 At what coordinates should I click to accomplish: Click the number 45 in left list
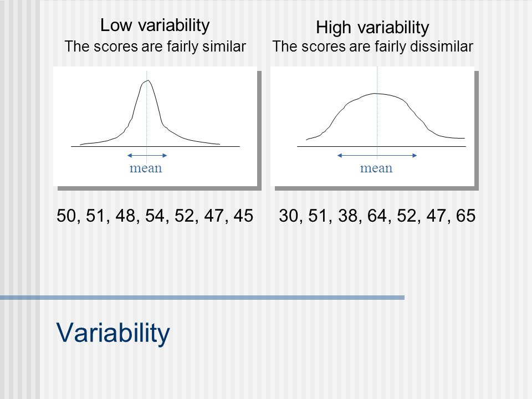[243, 216]
